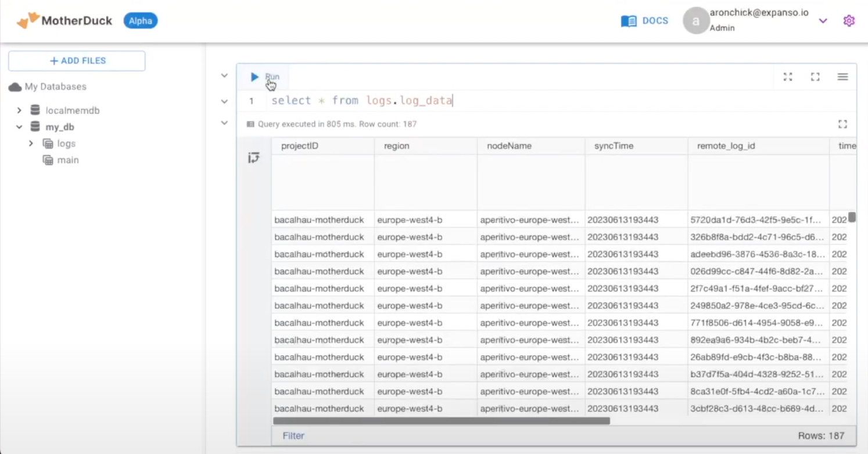The image size is (868, 454).
Task: Select cell 026d99cc-c847-44f6-8d82-2a...
Action: tap(759, 271)
